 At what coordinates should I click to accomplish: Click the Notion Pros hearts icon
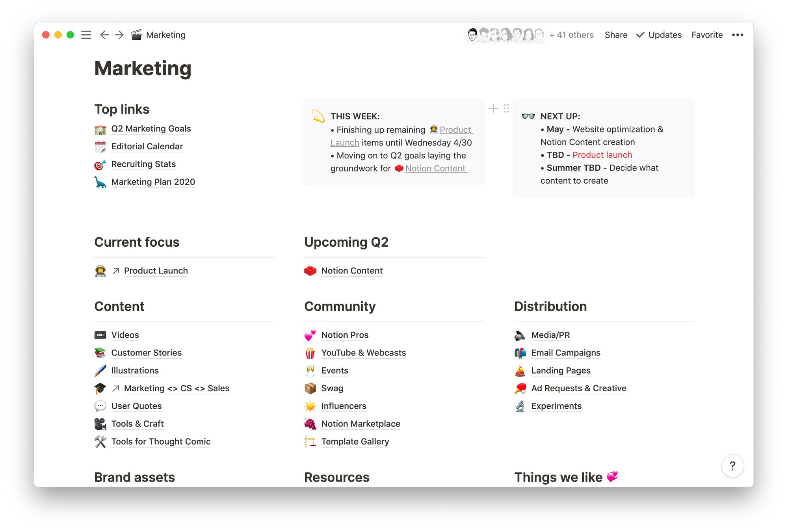click(x=310, y=335)
